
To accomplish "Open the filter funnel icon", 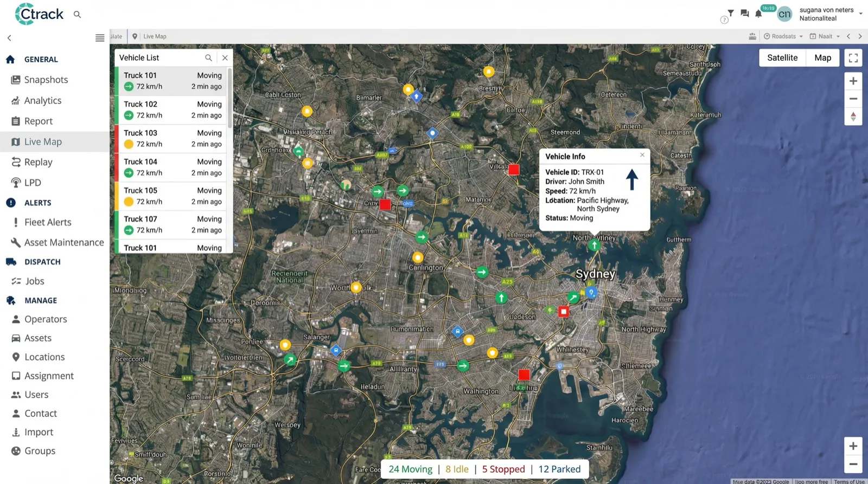I will 731,13.
